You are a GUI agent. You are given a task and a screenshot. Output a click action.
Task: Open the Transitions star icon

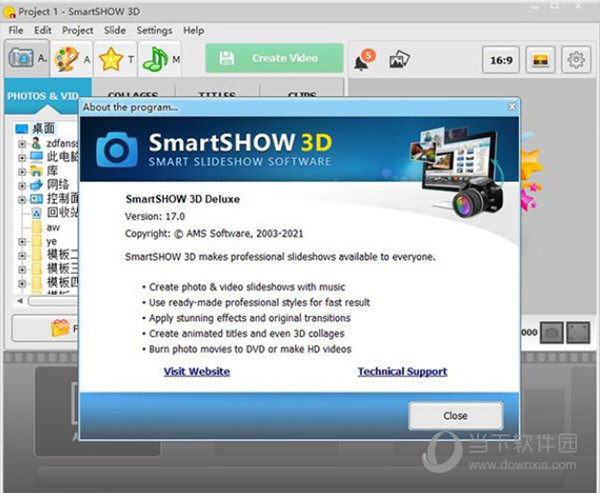pyautogui.click(x=111, y=59)
